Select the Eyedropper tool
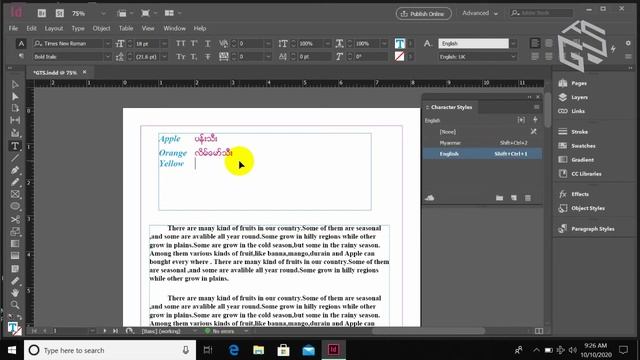Image resolution: width=640 pixels, height=360 pixels. click(x=15, y=281)
